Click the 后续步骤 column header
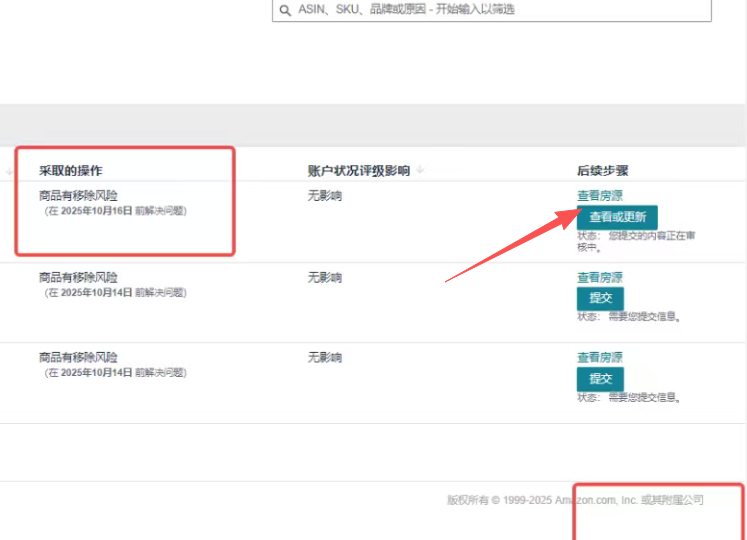 click(x=603, y=171)
